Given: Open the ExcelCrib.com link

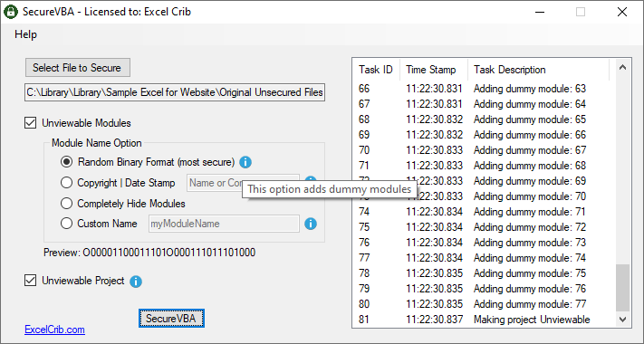Looking at the screenshot, I should (x=54, y=330).
